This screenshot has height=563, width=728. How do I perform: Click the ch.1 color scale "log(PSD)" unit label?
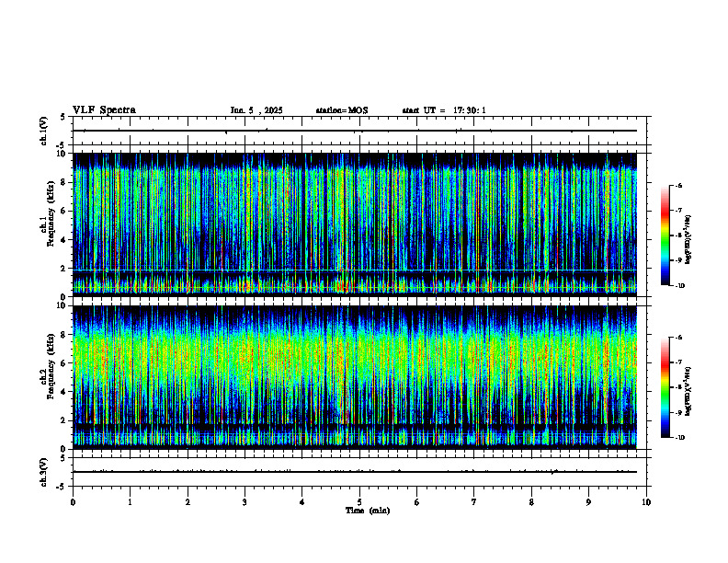688,240
